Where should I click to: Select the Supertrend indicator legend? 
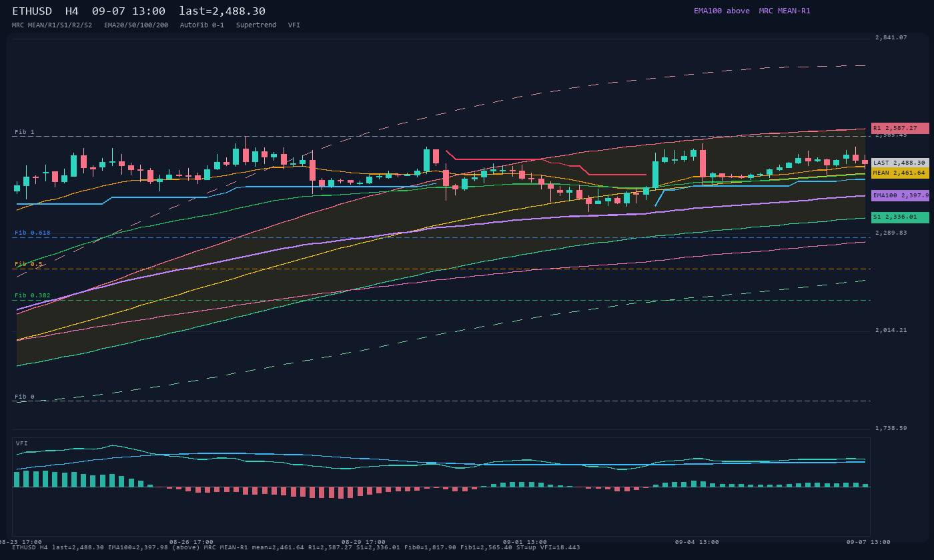click(x=256, y=25)
